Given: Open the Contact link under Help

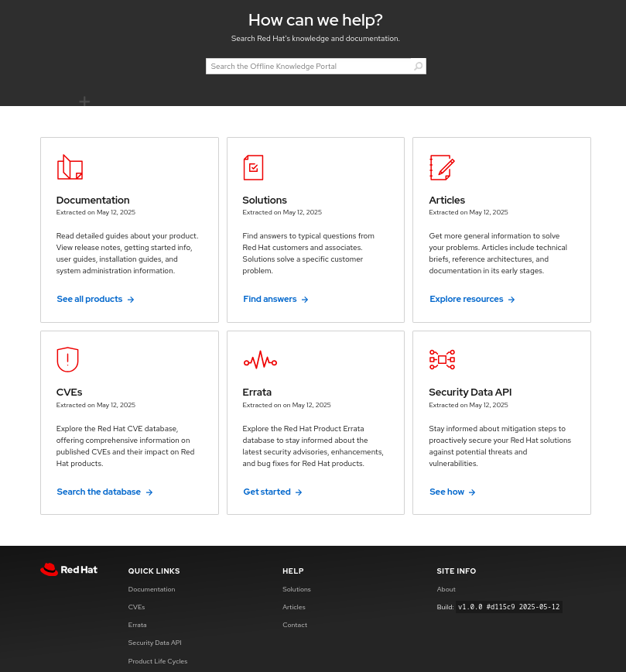Looking at the screenshot, I should 295,625.
